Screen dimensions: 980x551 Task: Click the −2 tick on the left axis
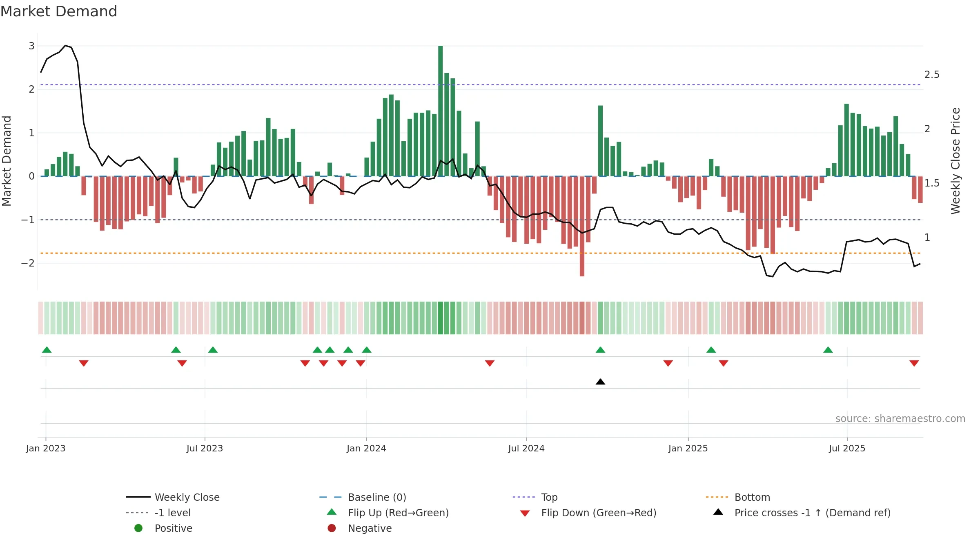[28, 263]
